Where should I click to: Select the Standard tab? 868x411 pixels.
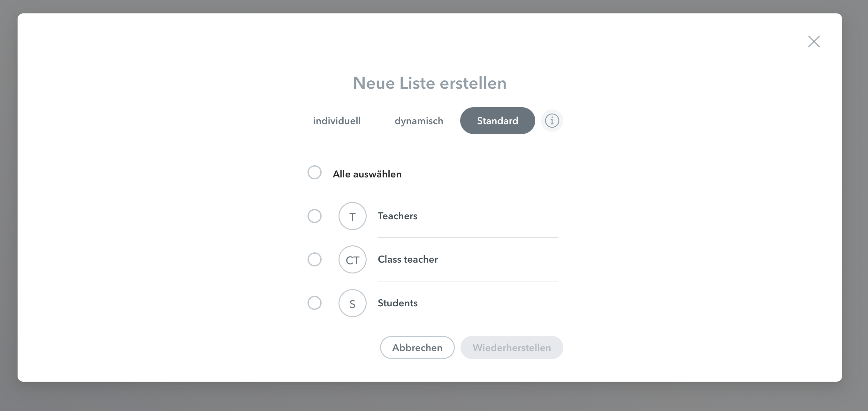[x=497, y=121]
